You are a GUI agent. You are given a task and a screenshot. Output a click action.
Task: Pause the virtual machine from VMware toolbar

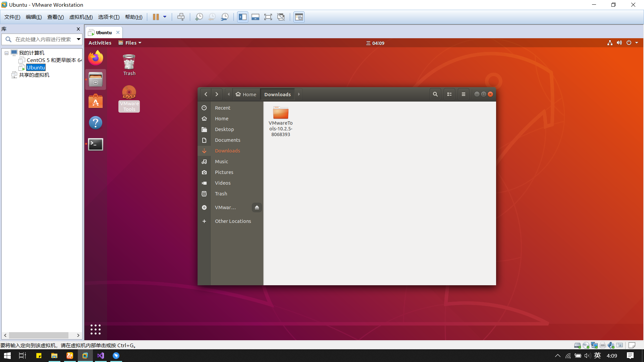pyautogui.click(x=156, y=17)
